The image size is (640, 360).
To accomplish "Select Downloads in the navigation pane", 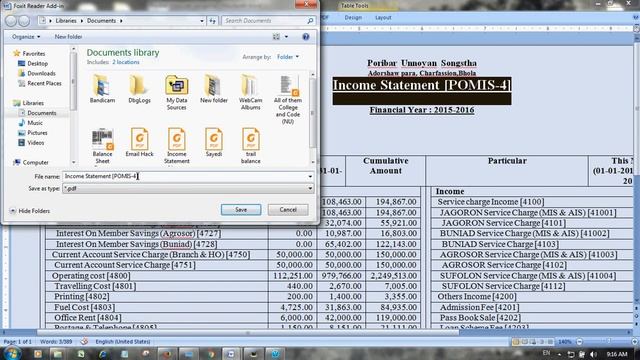I will pos(37,73).
